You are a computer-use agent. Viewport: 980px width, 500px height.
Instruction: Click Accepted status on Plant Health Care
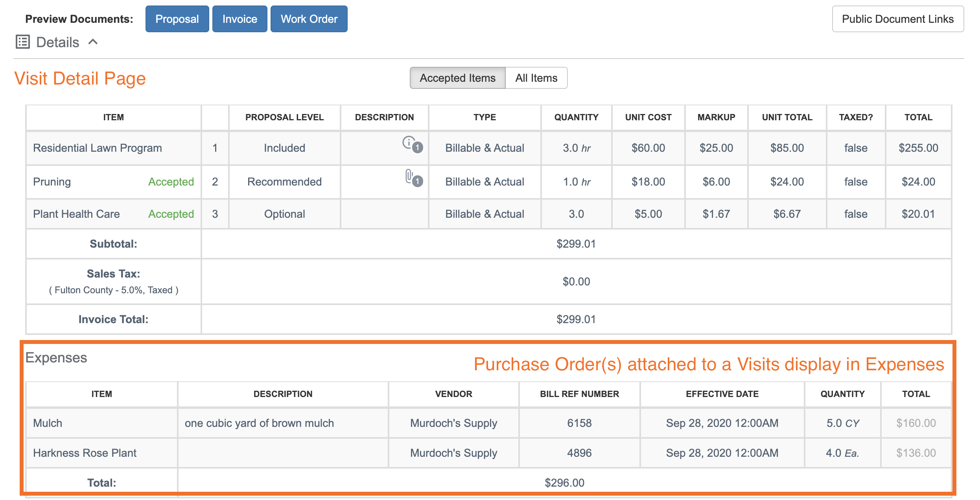tap(171, 214)
